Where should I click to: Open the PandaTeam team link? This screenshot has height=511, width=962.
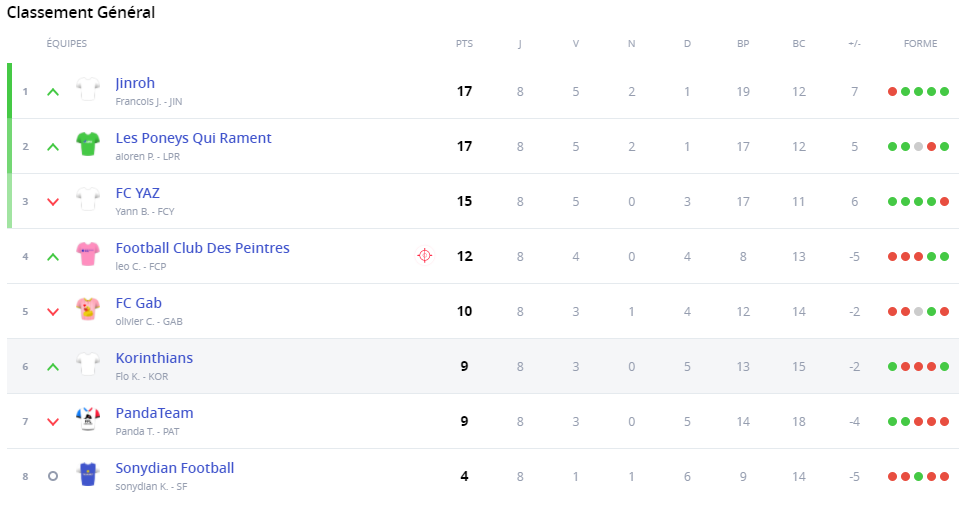point(154,413)
